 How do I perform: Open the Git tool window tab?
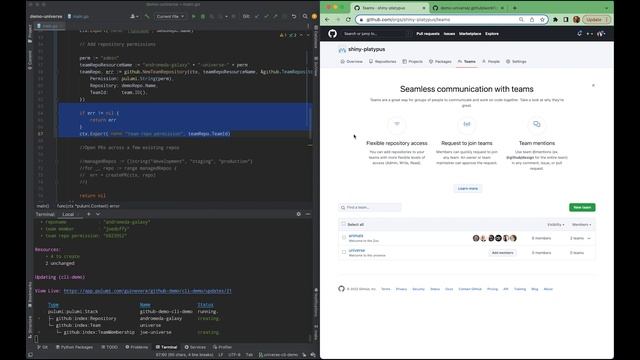coord(42,347)
